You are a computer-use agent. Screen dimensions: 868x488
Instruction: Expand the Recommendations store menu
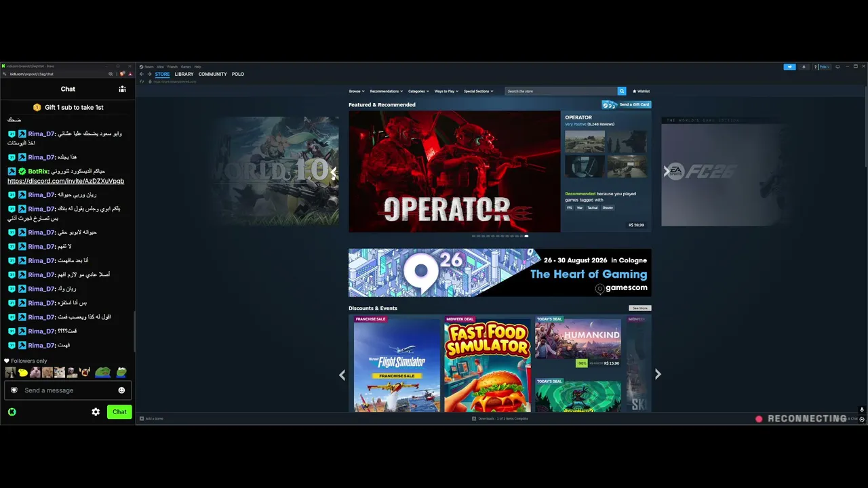click(386, 91)
